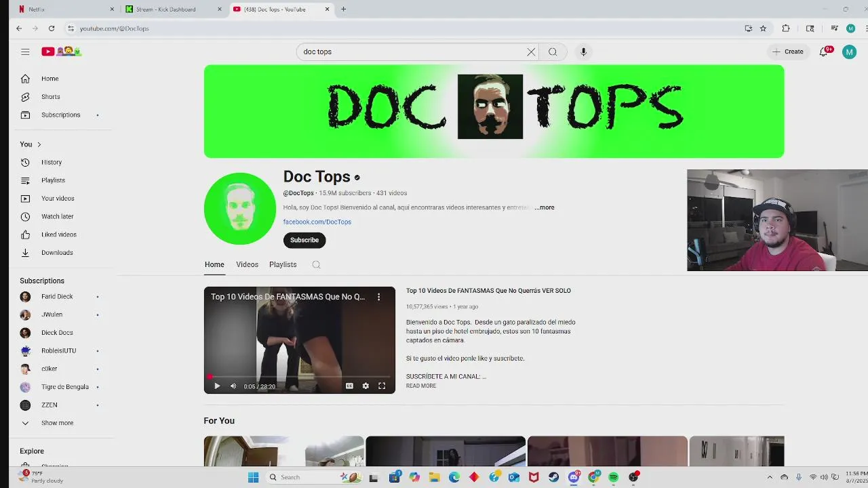Open the Windows Start menu
Viewport: 868px width, 488px height.
pyautogui.click(x=253, y=477)
